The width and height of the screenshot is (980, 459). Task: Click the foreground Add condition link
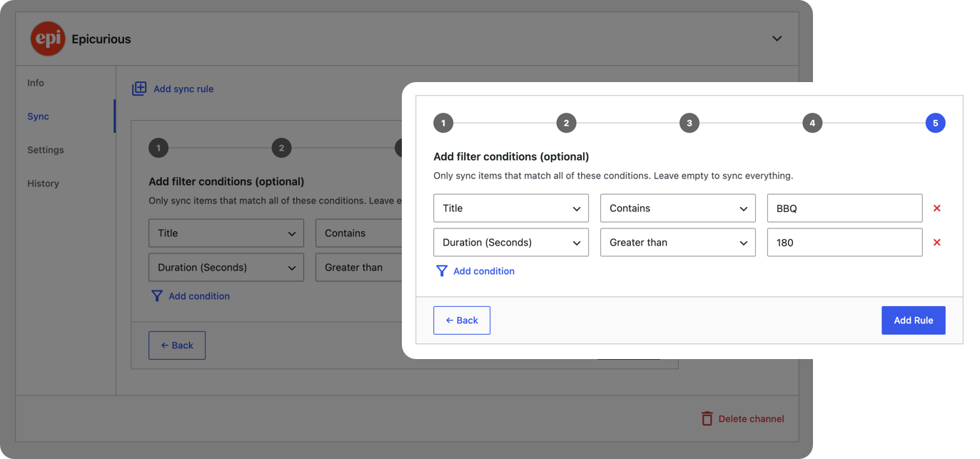484,271
